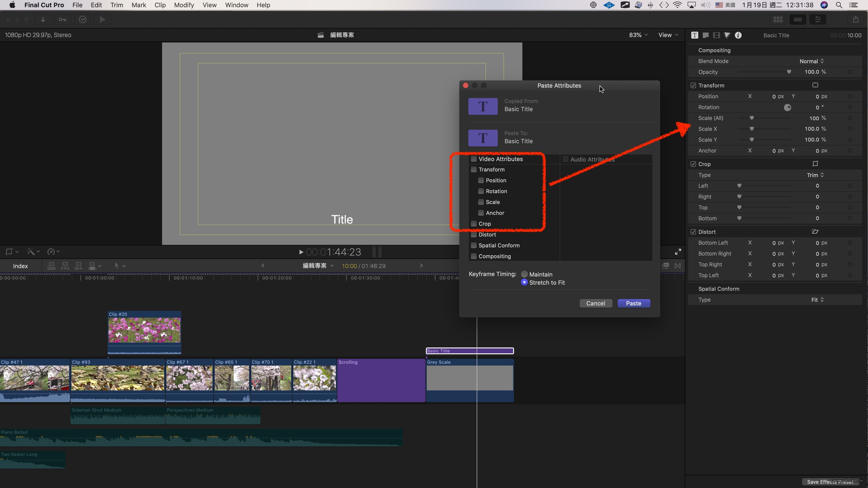
Task: Check the Position attribute checkbox
Action: coord(481,181)
